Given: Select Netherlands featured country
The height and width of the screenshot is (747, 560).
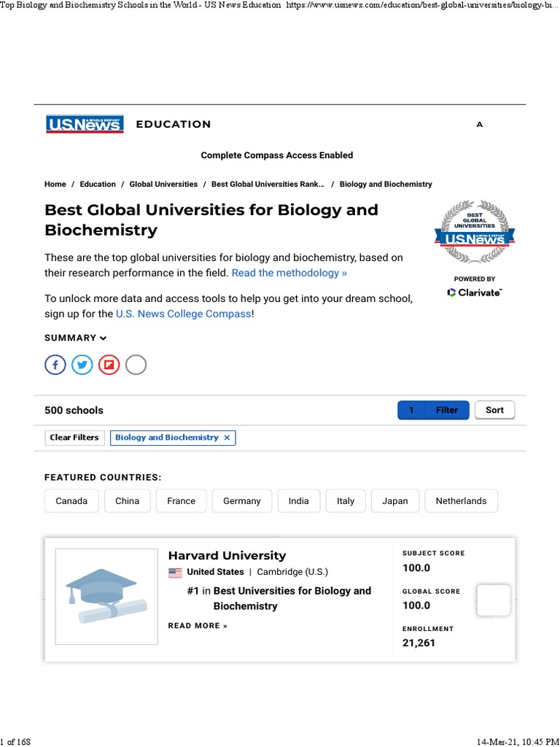Looking at the screenshot, I should 462,500.
